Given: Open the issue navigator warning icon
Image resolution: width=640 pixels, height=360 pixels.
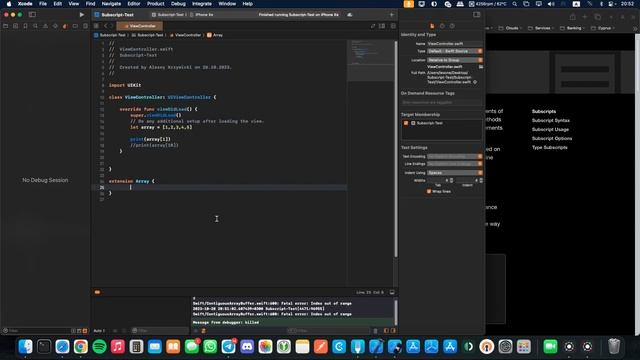Looking at the screenshot, I should pyautogui.click(x=45, y=26).
